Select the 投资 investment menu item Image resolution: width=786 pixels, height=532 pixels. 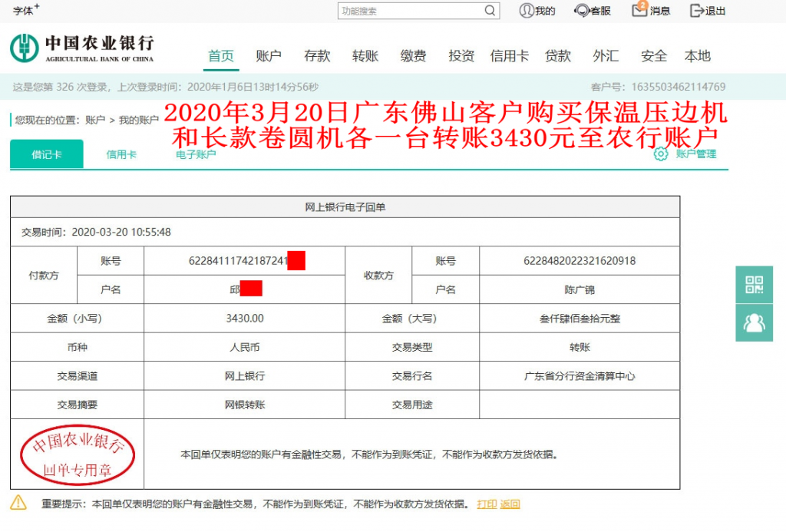click(x=460, y=55)
